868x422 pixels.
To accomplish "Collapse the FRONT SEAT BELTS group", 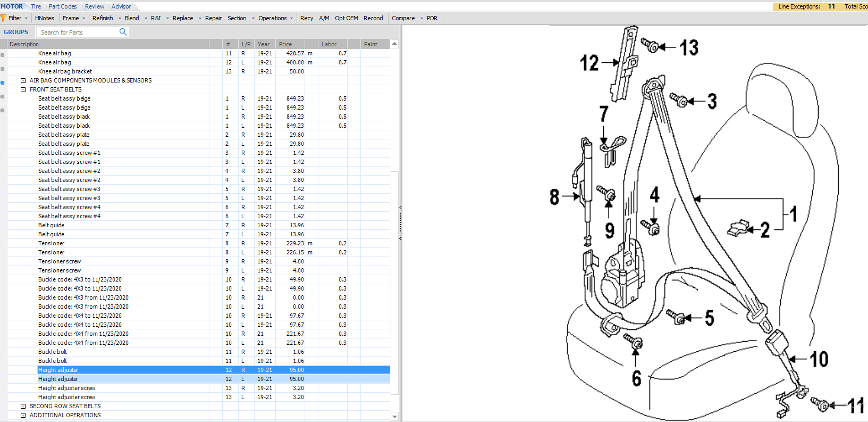I will [x=23, y=89].
